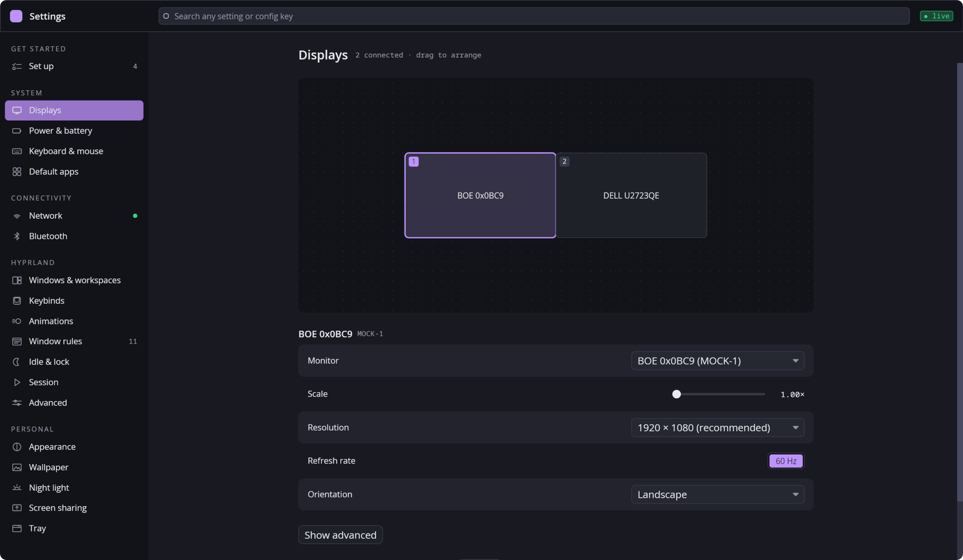Click the Wallpaper image icon

(17, 467)
